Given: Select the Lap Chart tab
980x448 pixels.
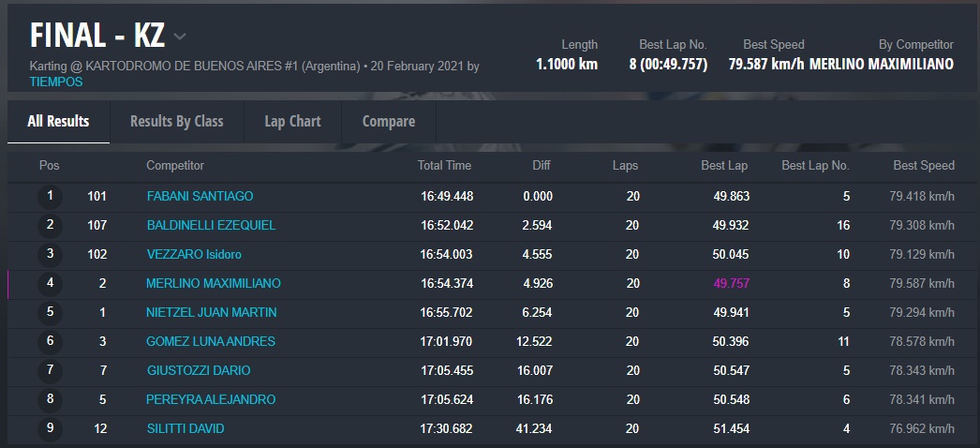Looking at the screenshot, I should 292,121.
